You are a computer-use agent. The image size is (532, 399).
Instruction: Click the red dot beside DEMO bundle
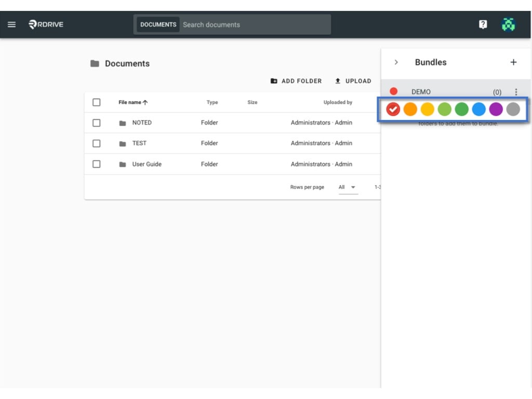coord(394,91)
